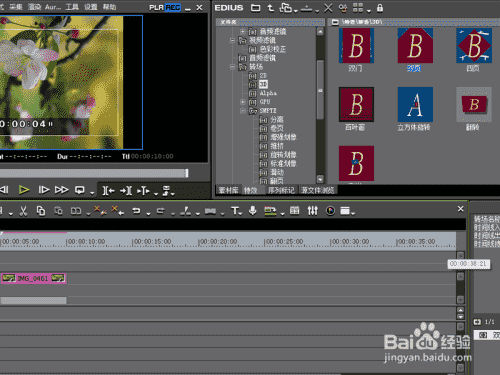Click the player scrub bar handle
500x375 pixels.
(x=187, y=173)
